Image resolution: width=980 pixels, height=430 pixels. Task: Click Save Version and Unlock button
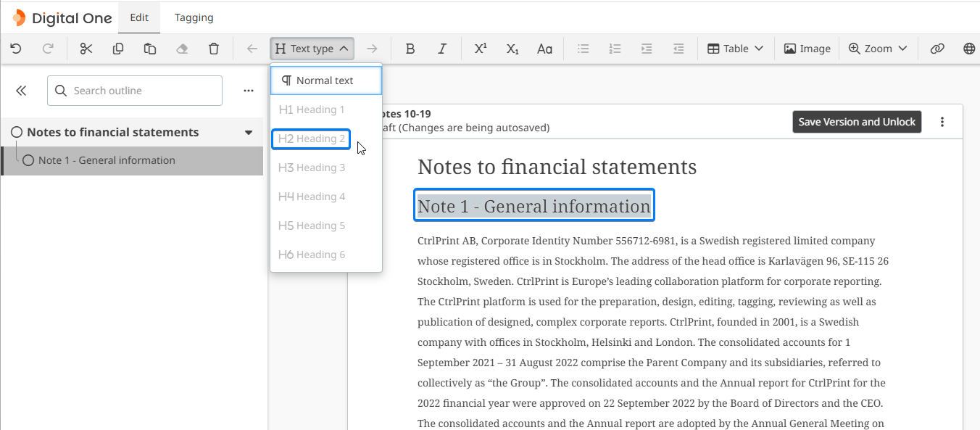857,122
